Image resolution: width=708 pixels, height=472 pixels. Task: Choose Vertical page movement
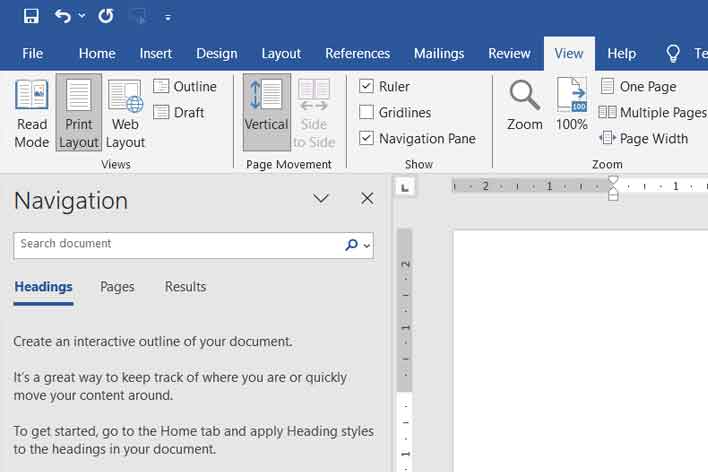(x=266, y=113)
